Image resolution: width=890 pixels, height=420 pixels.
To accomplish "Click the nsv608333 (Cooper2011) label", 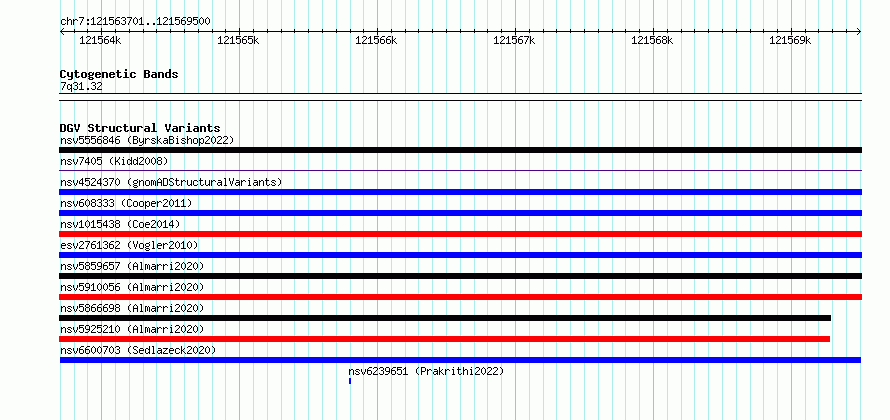I will (126, 203).
